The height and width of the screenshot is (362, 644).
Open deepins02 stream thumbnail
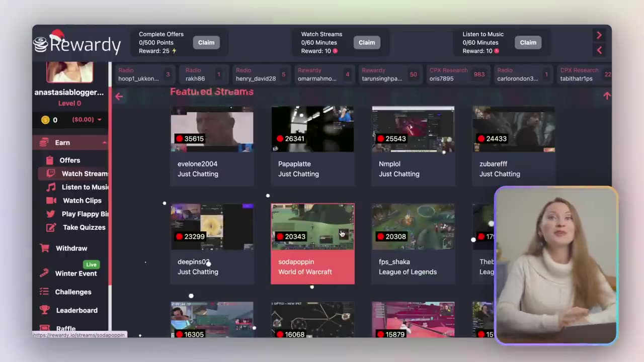pyautogui.click(x=212, y=227)
